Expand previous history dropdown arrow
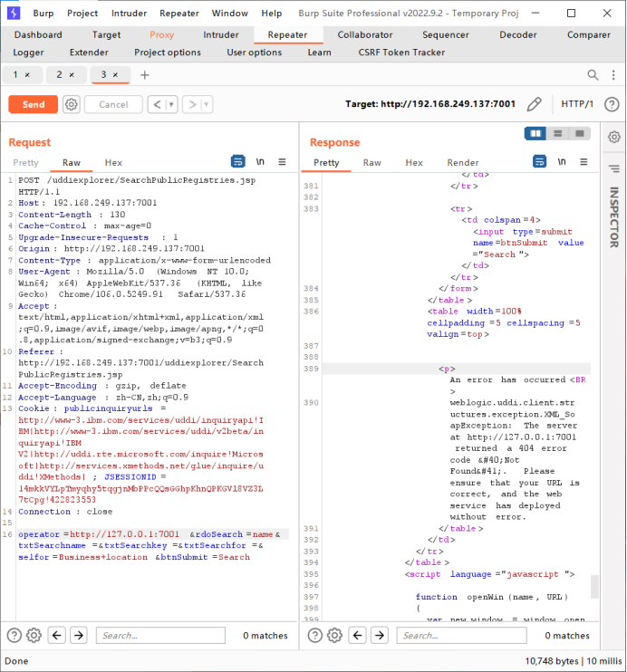This screenshot has height=672, width=627. [171, 104]
